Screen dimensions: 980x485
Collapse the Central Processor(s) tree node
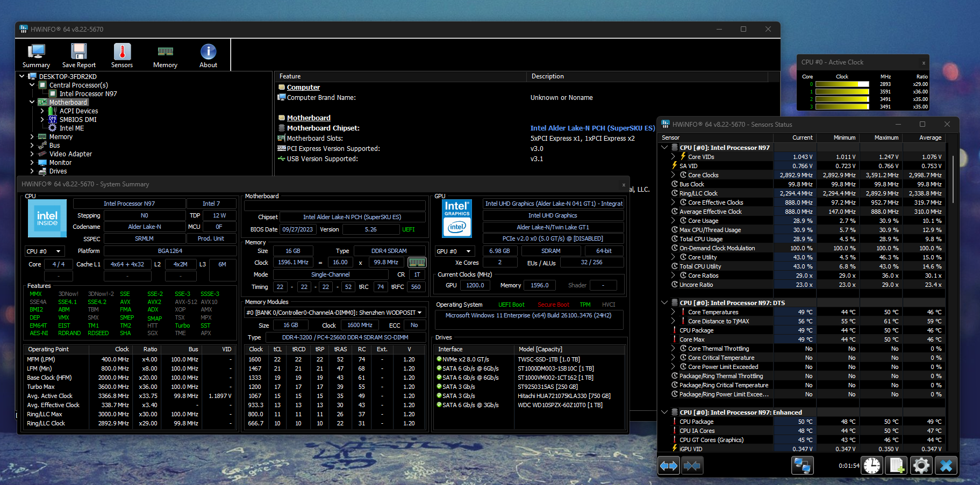coord(32,85)
